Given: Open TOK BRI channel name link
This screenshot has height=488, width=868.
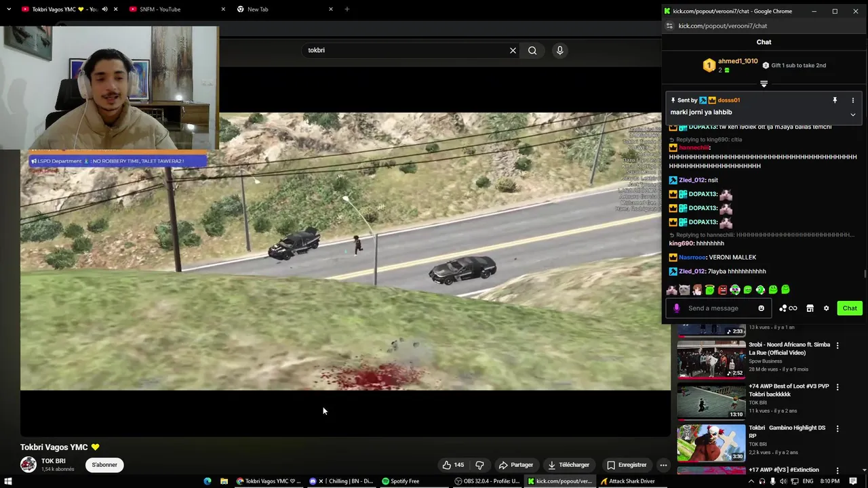Looking at the screenshot, I should 54,461.
